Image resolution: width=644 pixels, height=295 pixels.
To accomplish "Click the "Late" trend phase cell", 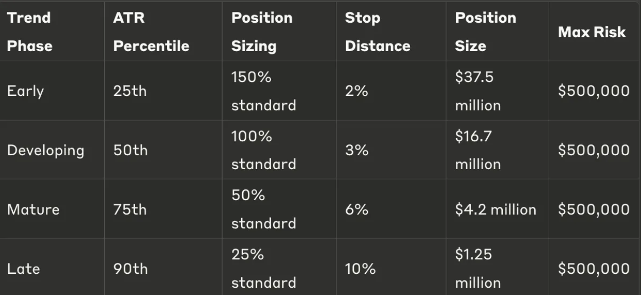I will point(24,269).
